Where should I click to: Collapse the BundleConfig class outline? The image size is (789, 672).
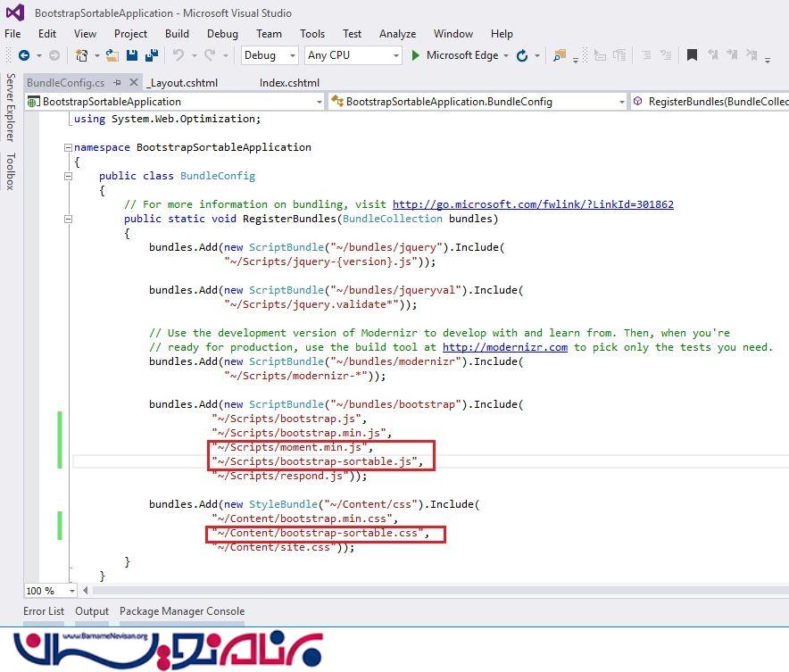[67, 176]
